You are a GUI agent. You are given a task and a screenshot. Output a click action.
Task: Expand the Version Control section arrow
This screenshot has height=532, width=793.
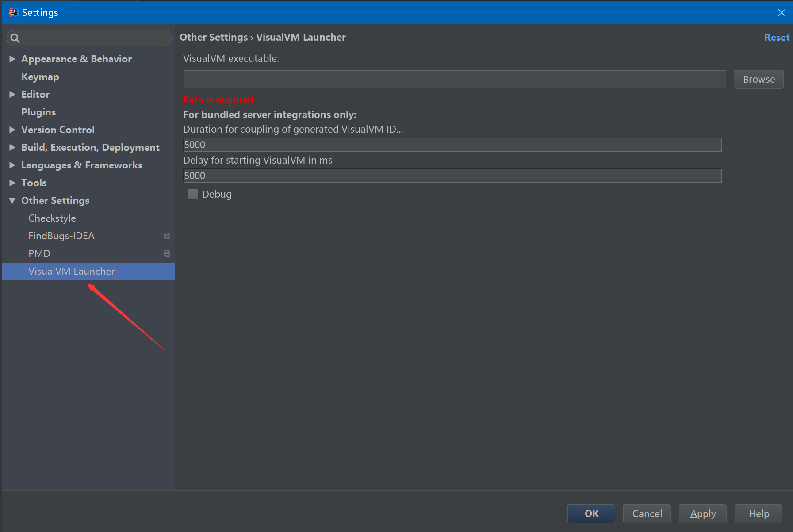[x=12, y=130]
